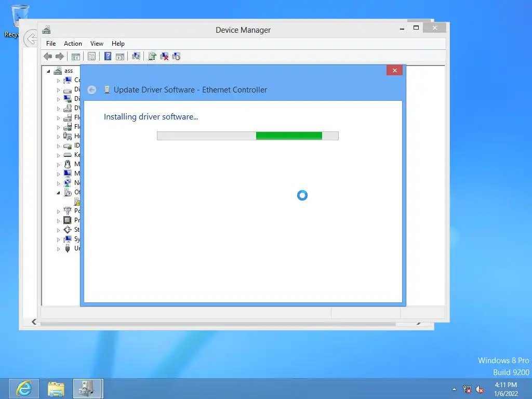Open the Action menu
This screenshot has height=399, width=532.
(x=73, y=44)
